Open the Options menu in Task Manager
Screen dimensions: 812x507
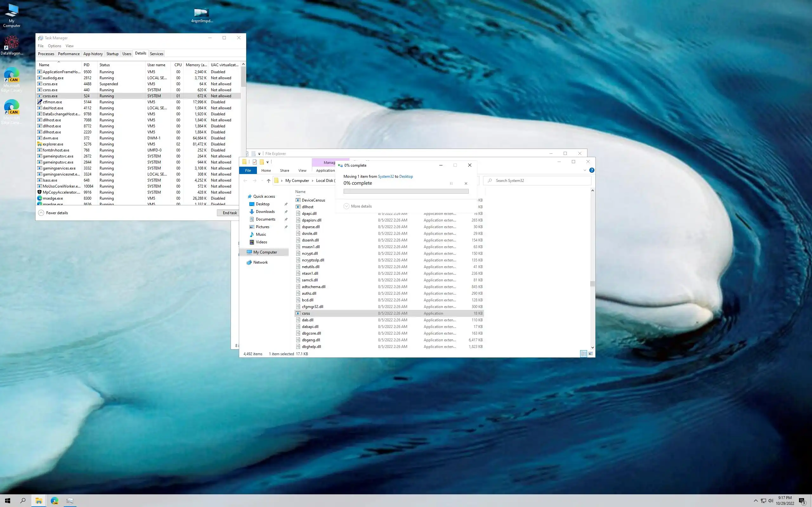(54, 46)
